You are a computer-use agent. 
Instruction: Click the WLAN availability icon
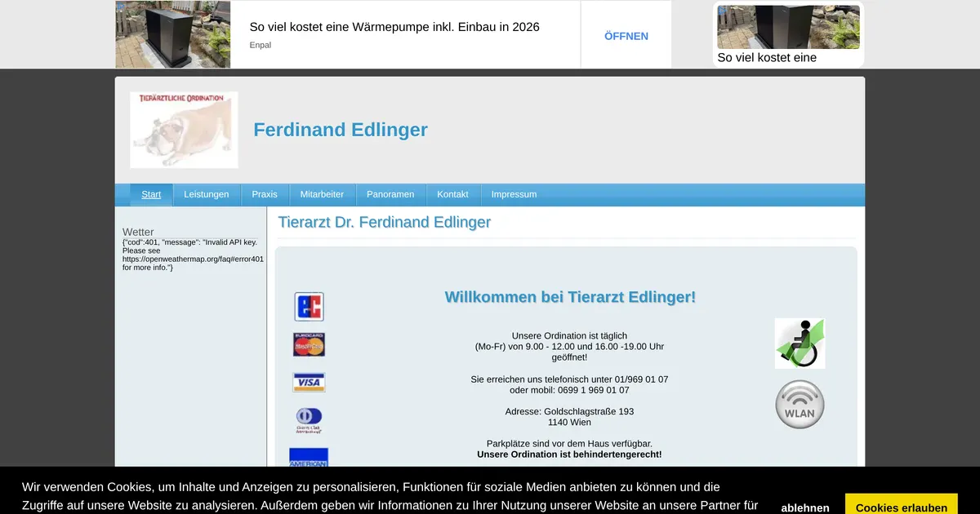tap(800, 403)
